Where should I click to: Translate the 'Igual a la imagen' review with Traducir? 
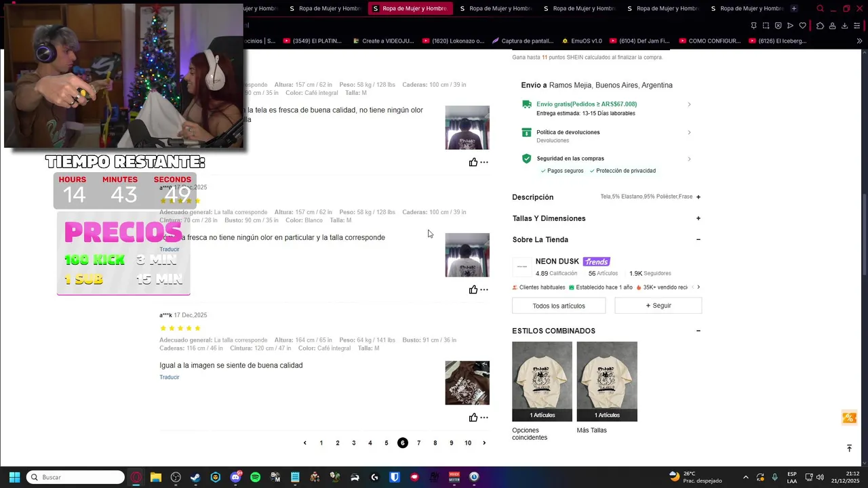170,378
